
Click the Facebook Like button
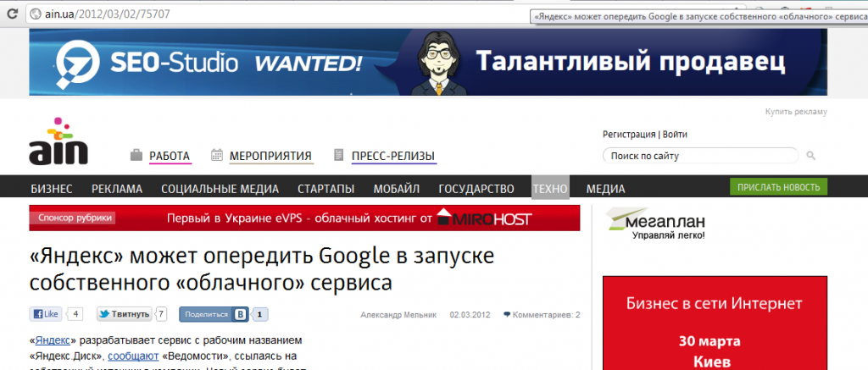[46, 314]
